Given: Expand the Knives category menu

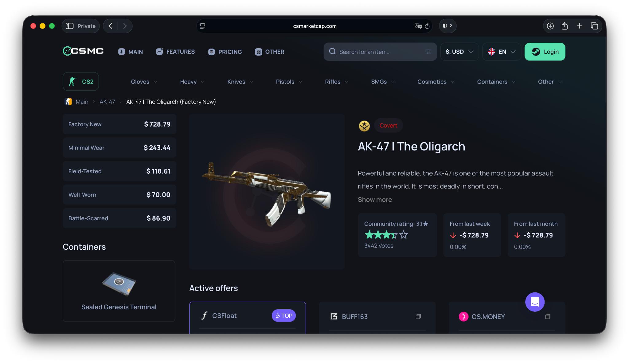Looking at the screenshot, I should (240, 82).
